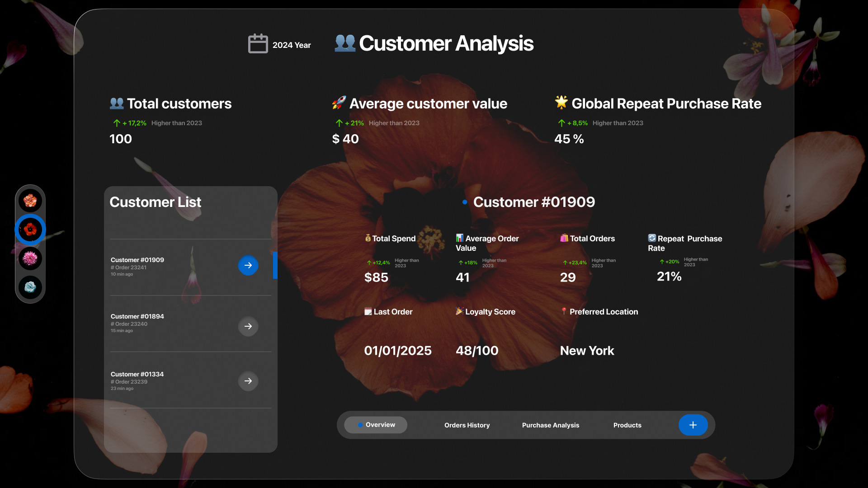Click the blue plus add button
Viewport: 868px width, 488px height.
click(x=693, y=425)
